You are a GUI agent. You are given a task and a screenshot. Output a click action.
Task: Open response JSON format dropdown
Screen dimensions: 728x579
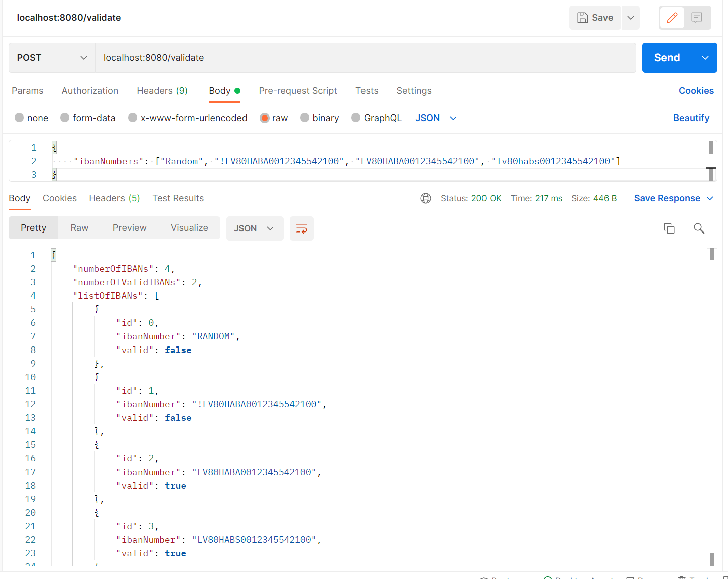click(x=255, y=228)
